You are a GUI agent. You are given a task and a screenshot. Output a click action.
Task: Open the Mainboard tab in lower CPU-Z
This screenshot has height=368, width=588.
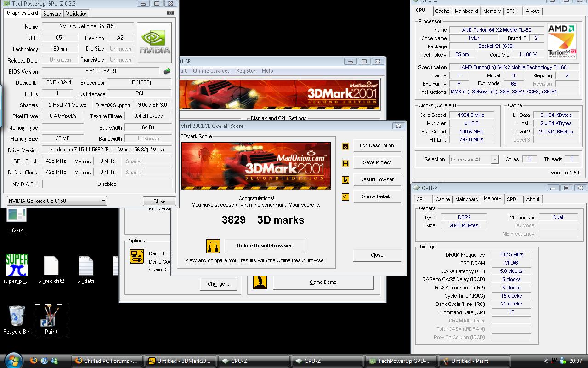[x=467, y=199]
